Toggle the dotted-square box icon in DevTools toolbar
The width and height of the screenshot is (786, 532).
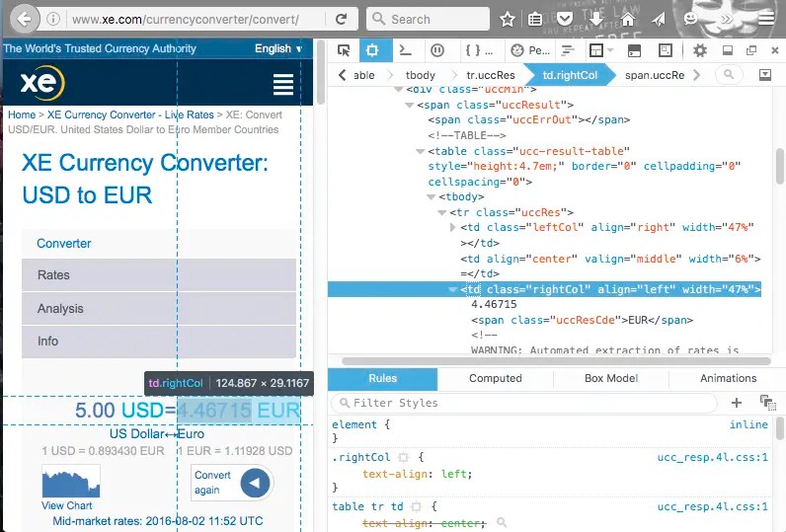666,50
